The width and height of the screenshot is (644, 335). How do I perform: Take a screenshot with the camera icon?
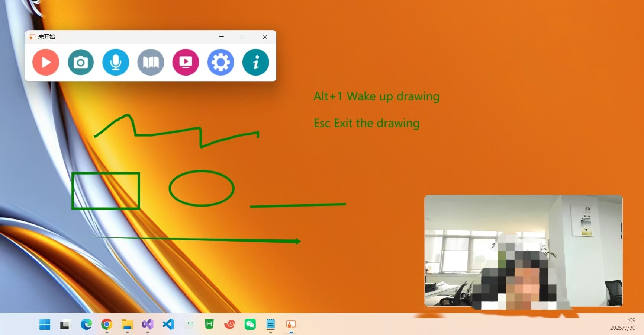point(81,62)
